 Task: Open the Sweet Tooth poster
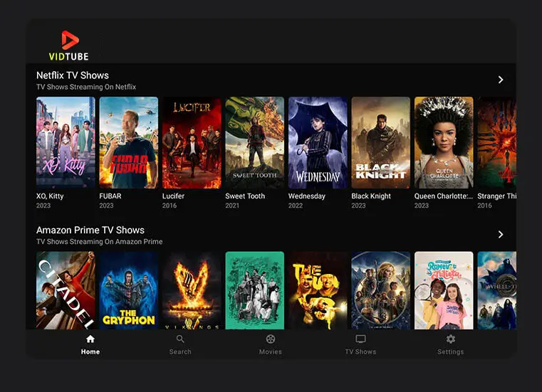[x=255, y=142]
